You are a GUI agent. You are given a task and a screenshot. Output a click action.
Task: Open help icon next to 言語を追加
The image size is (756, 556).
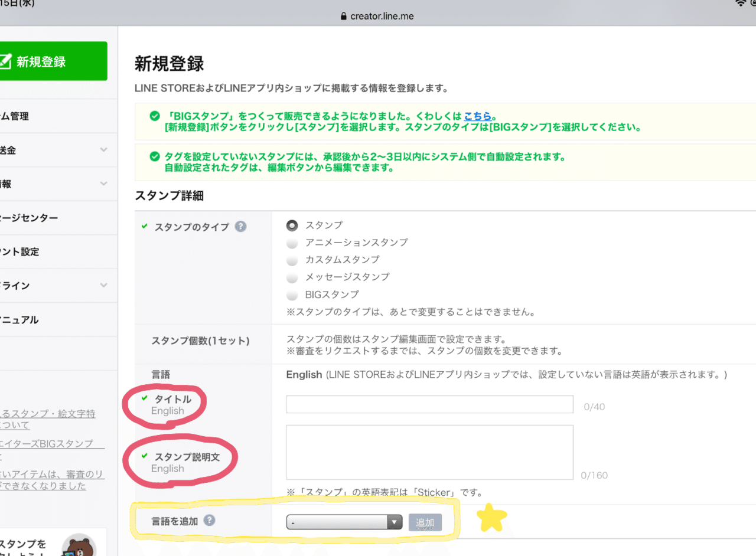(x=209, y=521)
